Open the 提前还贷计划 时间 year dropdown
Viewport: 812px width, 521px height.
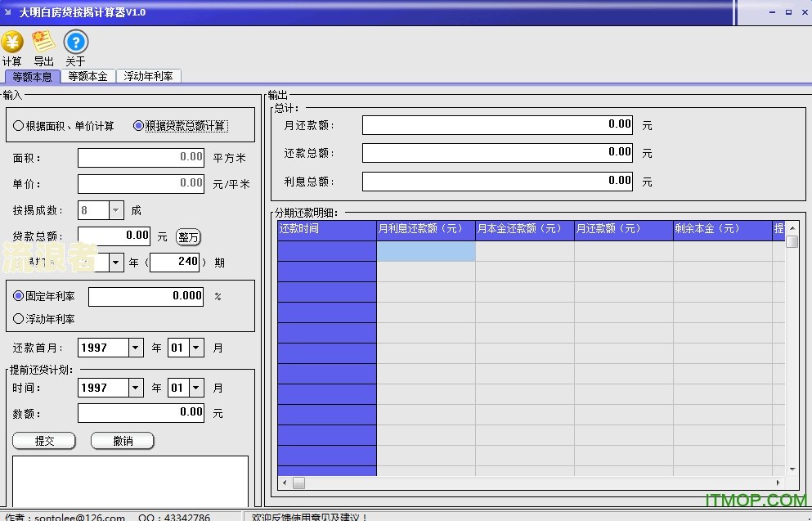point(136,388)
